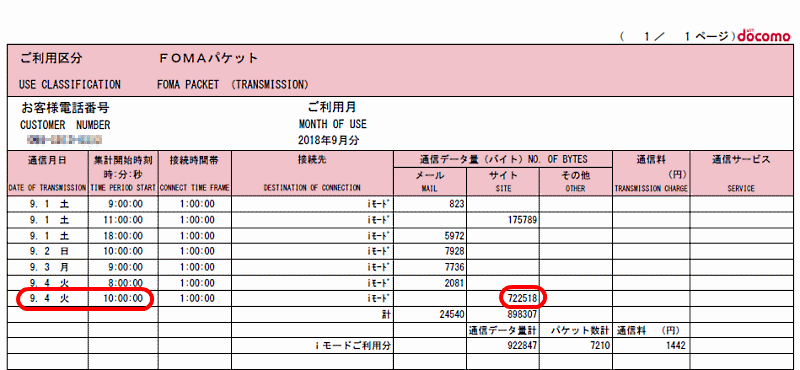Click the 通信サービス SERVICE header
This screenshot has width=800, height=370.
741,174
